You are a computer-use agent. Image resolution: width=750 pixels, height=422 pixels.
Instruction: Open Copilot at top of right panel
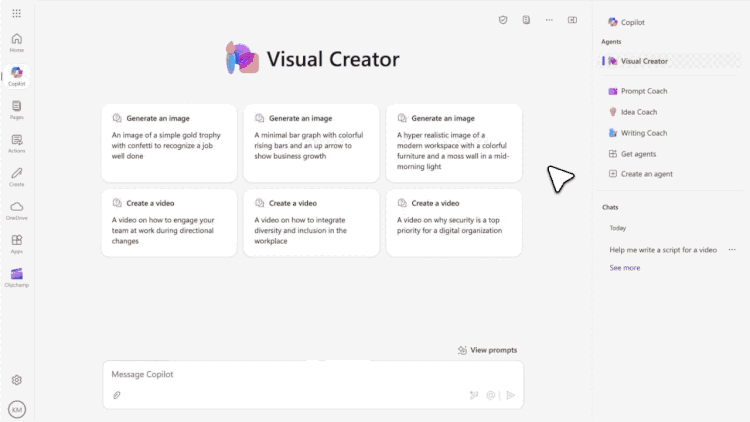626,22
